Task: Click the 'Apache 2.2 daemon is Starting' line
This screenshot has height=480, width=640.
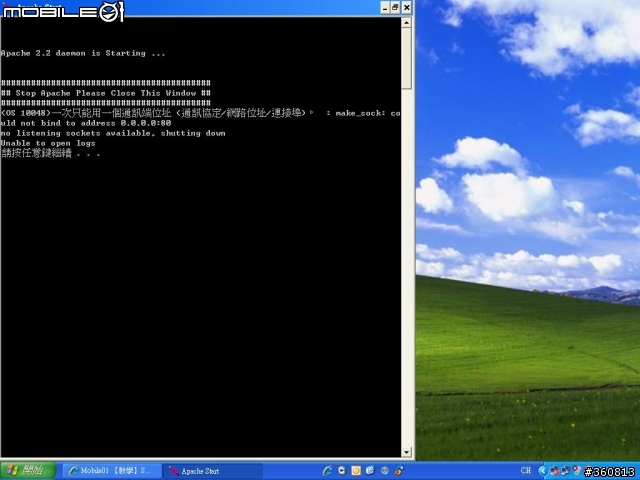Action: pos(83,53)
